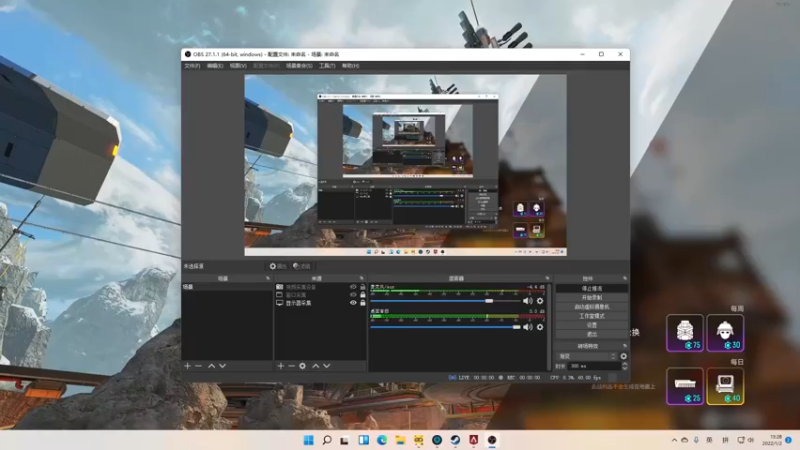800x450 pixels.
Task: Open Apex Legends icon in the taskbar
Action: click(473, 440)
